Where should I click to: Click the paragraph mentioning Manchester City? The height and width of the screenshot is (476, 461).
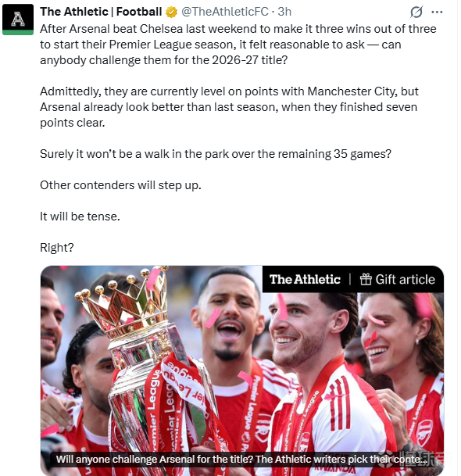(x=229, y=107)
